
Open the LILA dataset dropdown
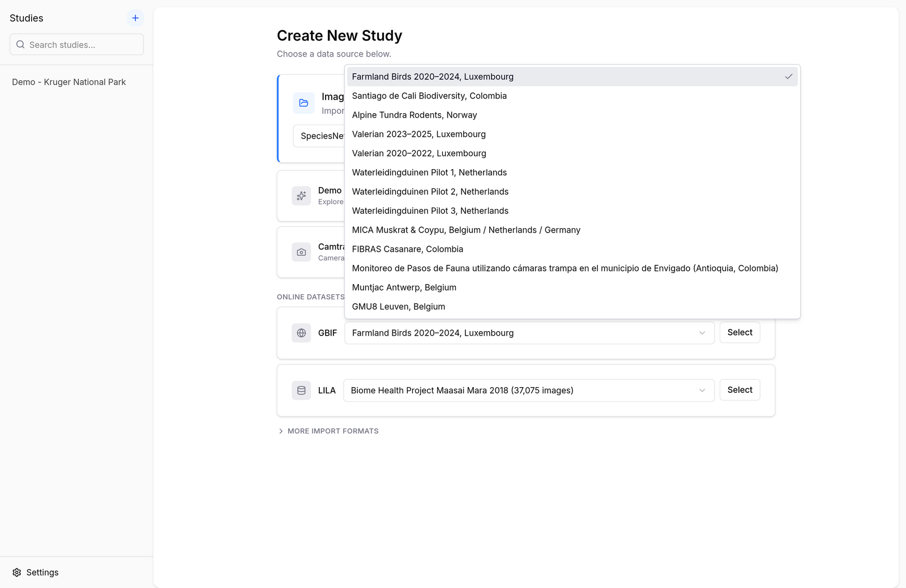(x=529, y=390)
